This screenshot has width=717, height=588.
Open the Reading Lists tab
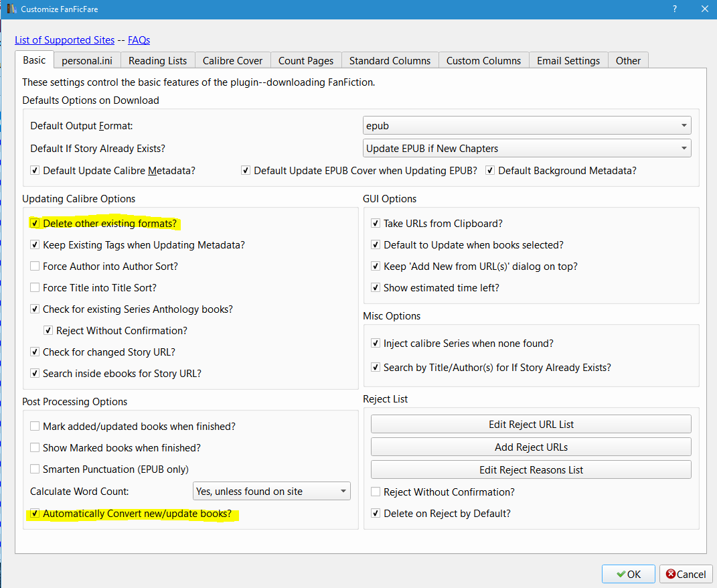[158, 60]
